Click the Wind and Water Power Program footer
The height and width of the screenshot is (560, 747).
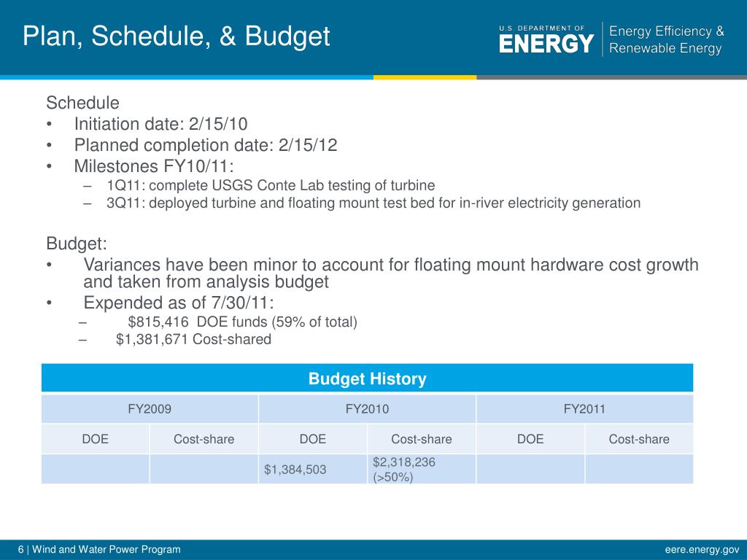pos(107,550)
